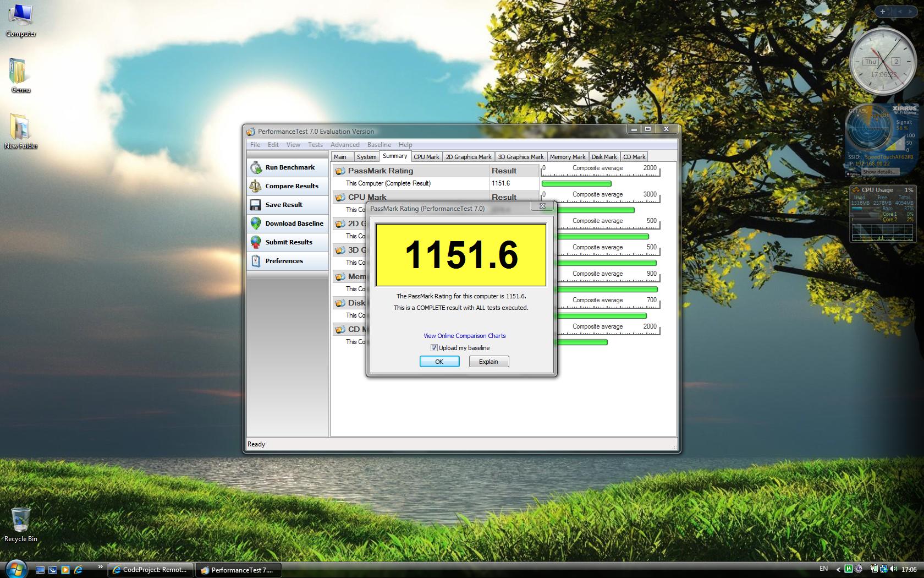Screen dimensions: 924x578
Task: Click the Disk Mark green result bar
Action: (x=602, y=315)
